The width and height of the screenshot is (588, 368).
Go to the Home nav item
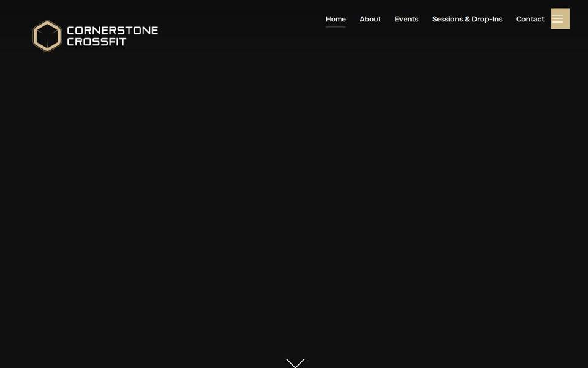point(336,19)
